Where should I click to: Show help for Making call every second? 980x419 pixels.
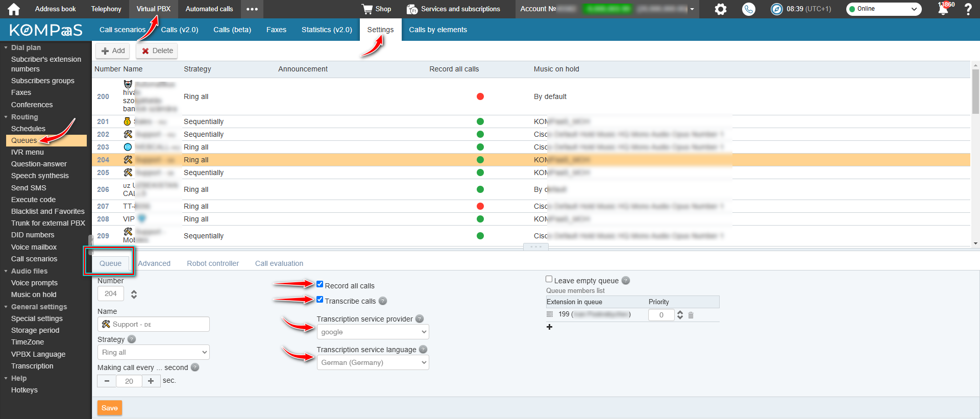tap(195, 367)
